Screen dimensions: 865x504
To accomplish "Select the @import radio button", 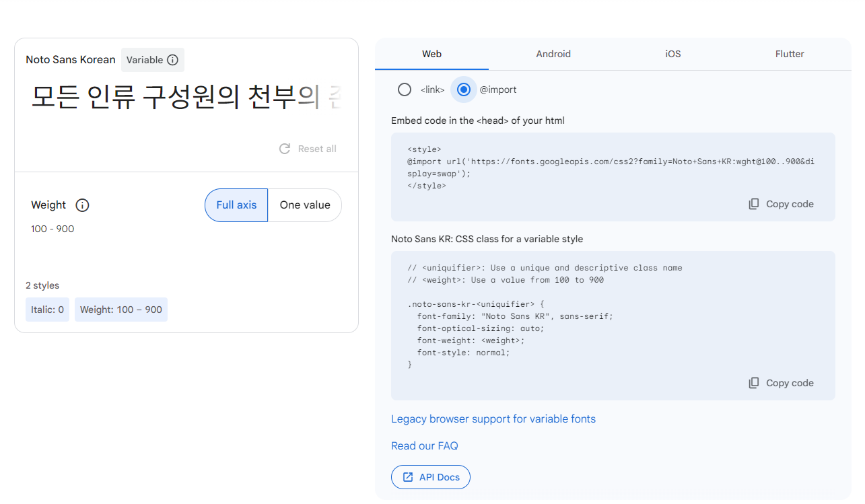I will click(x=464, y=89).
